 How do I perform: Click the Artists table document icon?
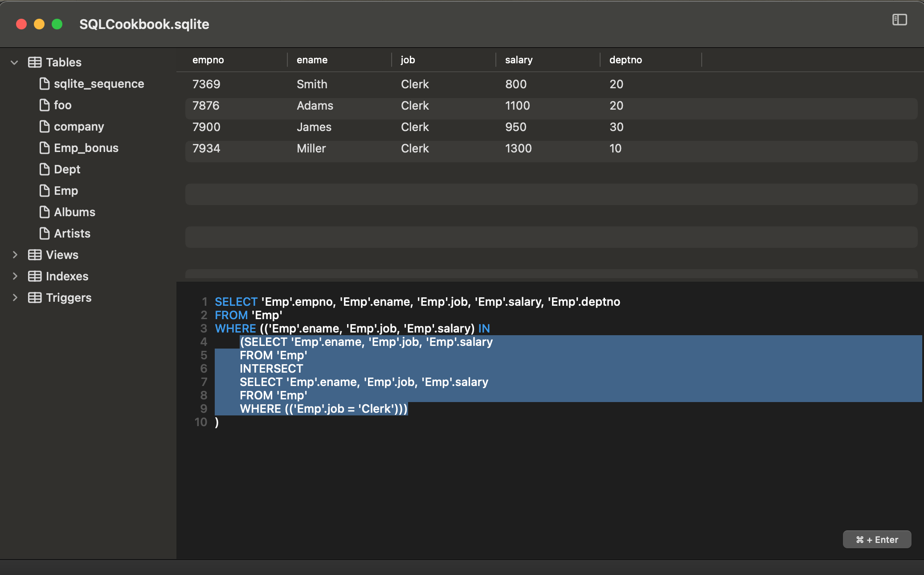(x=44, y=233)
